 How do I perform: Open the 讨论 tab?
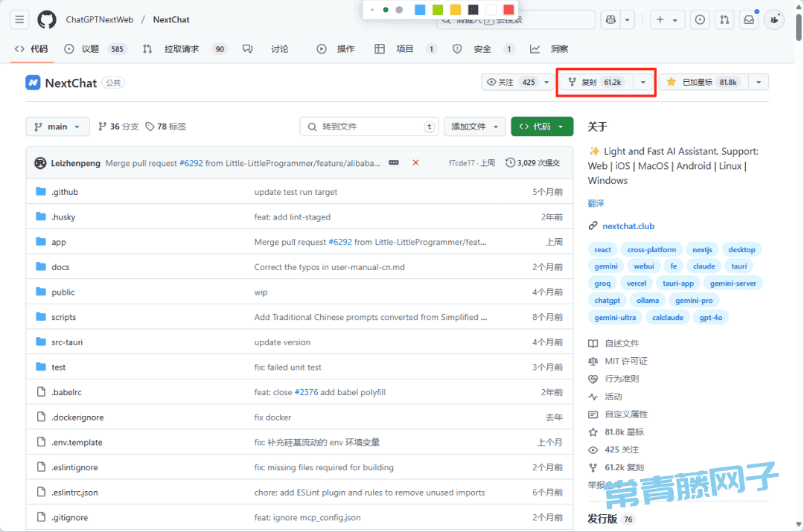(x=266, y=49)
